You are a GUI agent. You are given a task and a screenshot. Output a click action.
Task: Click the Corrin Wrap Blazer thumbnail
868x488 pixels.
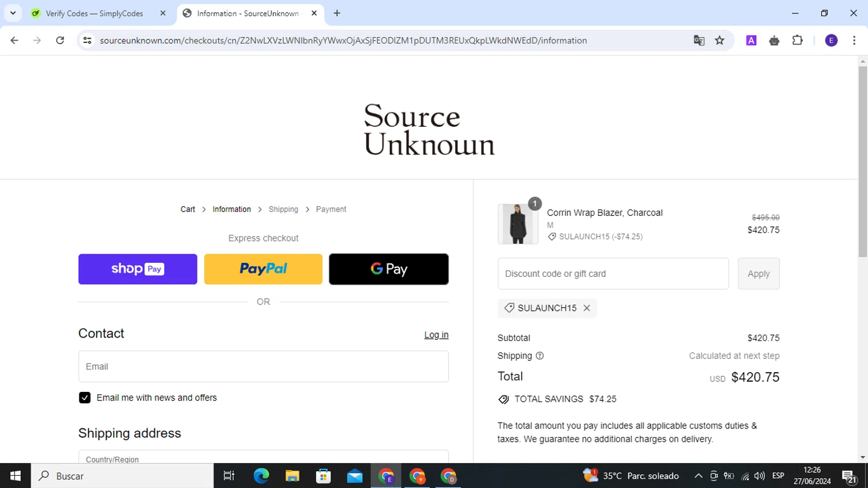tap(517, 224)
